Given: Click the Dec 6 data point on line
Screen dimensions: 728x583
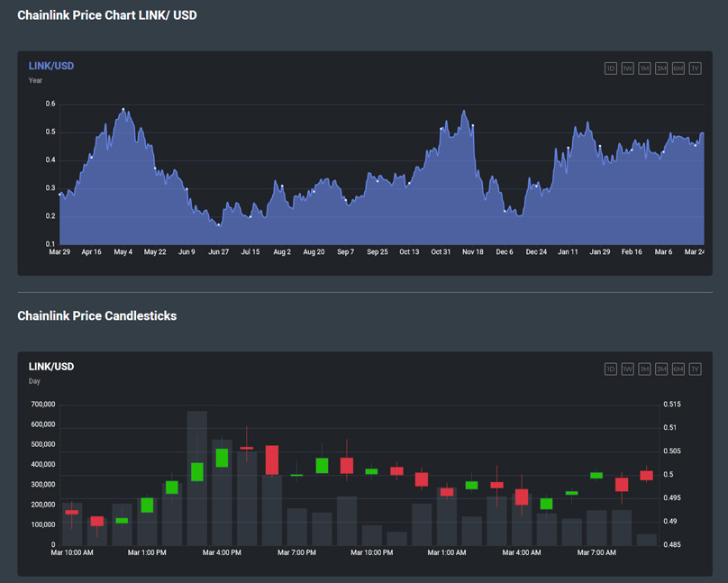Looking at the screenshot, I should point(505,211).
